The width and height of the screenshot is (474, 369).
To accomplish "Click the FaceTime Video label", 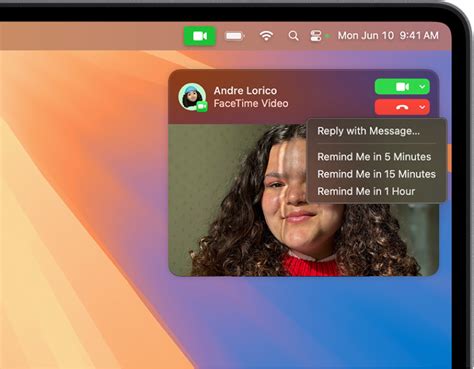I will click(251, 103).
